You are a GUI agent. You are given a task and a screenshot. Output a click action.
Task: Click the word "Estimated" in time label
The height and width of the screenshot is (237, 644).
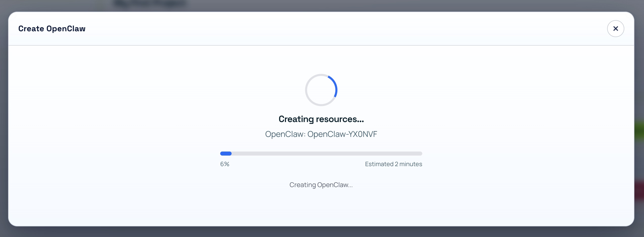click(x=379, y=164)
